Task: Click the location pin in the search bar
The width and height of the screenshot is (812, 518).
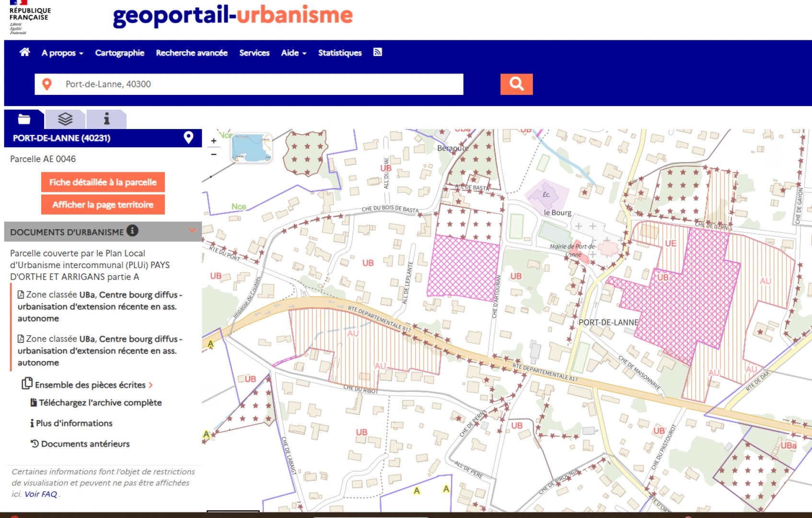Action: pyautogui.click(x=47, y=84)
